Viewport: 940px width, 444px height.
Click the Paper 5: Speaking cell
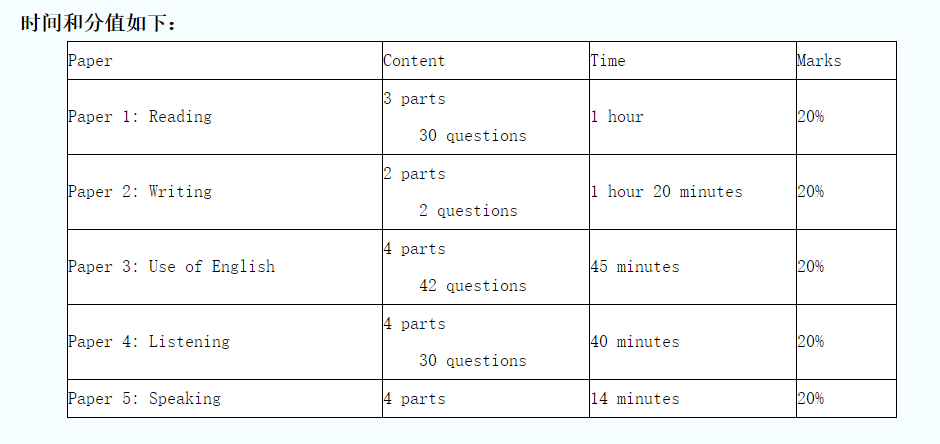click(225, 398)
